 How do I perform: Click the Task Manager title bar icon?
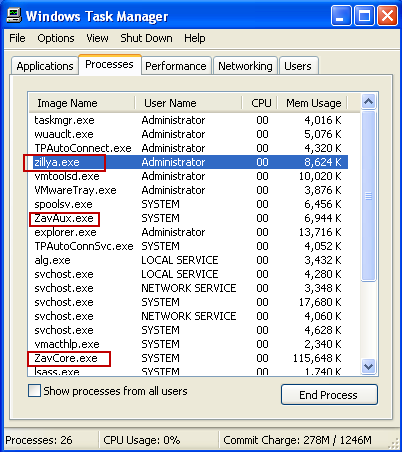(x=14, y=15)
